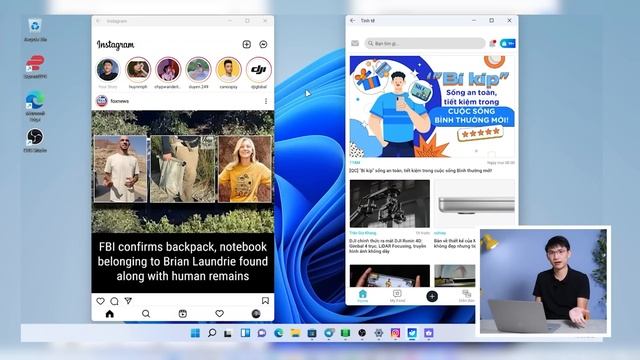This screenshot has width=640, height=360.
Task: Open the Diễn đàn tab in Tinh tế
Action: coord(467,296)
